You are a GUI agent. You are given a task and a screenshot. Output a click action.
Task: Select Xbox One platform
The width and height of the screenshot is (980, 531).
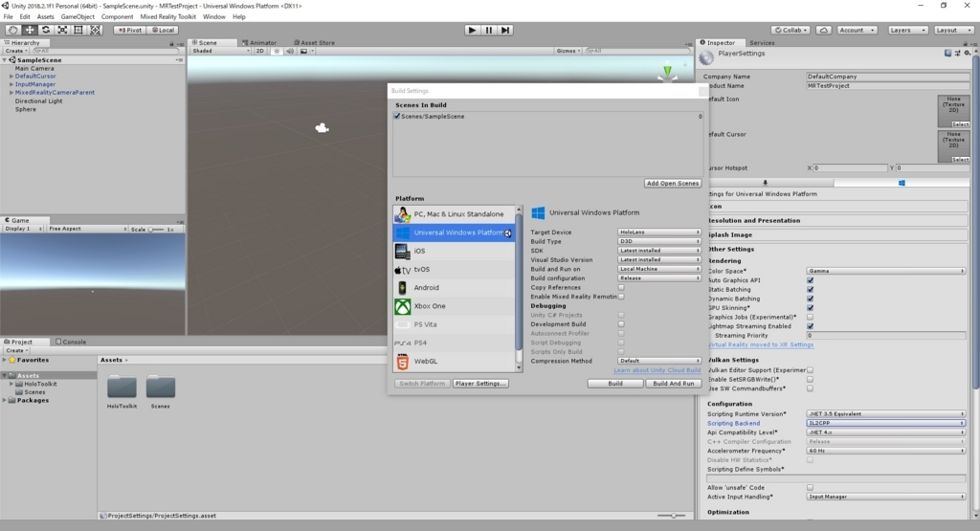(454, 306)
